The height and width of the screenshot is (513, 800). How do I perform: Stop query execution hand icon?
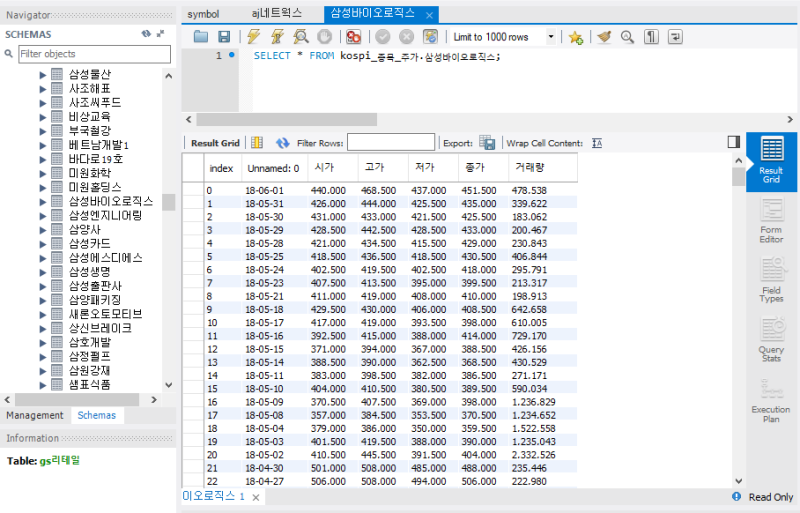(x=324, y=37)
